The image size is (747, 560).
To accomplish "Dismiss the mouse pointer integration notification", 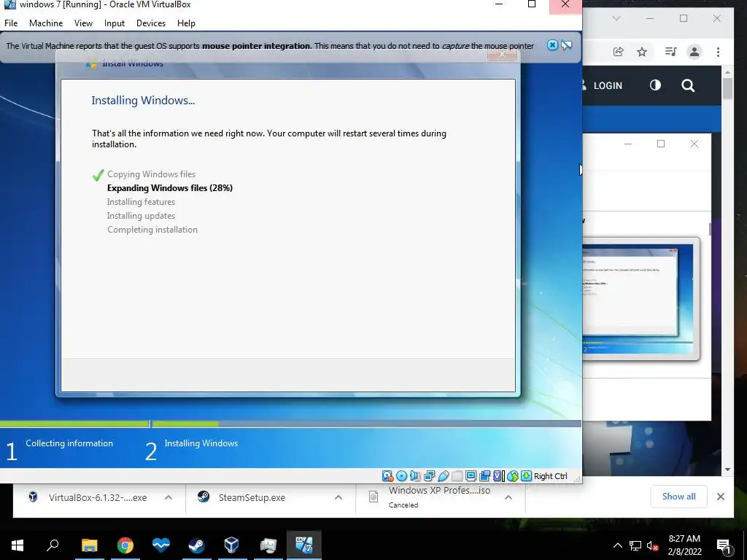I will pyautogui.click(x=552, y=45).
